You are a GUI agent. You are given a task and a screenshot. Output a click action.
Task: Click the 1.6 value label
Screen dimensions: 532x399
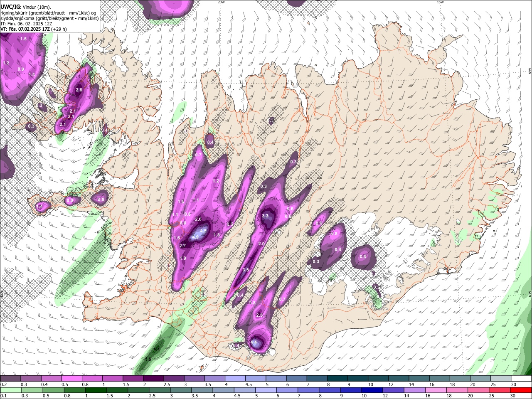(x=177, y=238)
